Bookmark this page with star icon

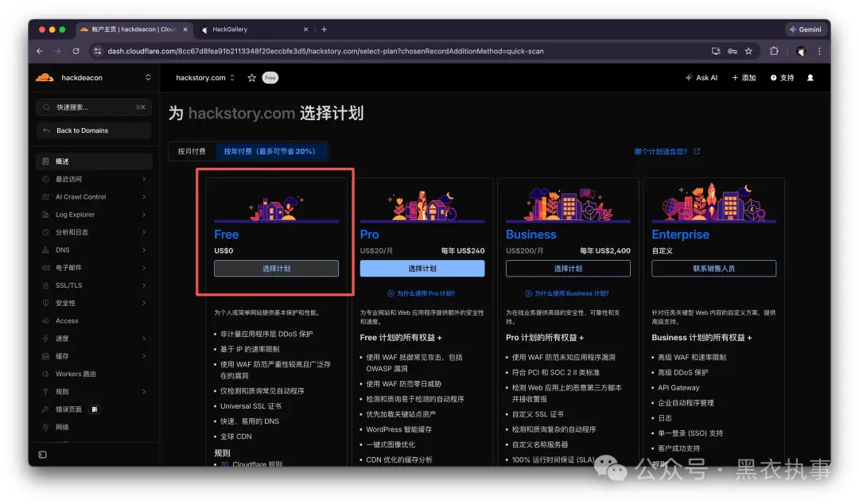pyautogui.click(x=748, y=51)
